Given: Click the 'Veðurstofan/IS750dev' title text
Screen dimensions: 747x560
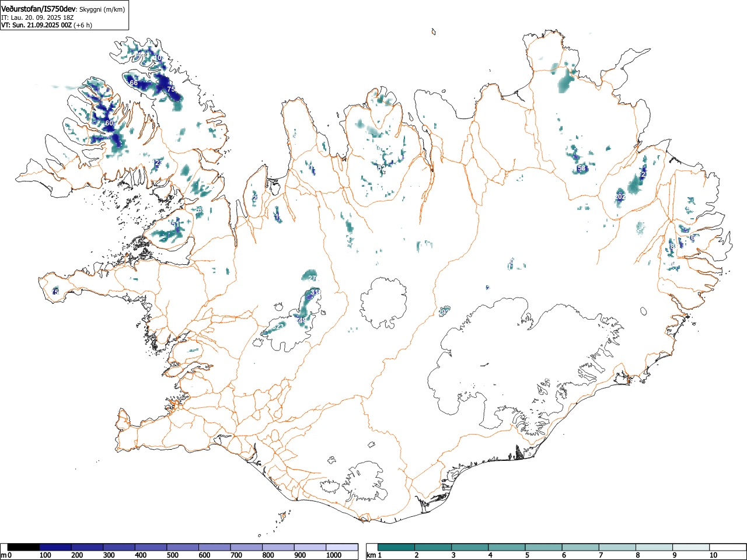Looking at the screenshot, I should pyautogui.click(x=39, y=9).
